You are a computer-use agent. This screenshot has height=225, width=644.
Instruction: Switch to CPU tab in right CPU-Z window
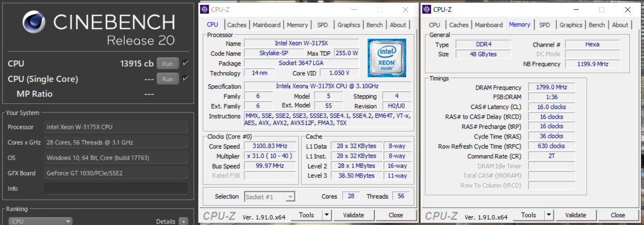coord(435,25)
